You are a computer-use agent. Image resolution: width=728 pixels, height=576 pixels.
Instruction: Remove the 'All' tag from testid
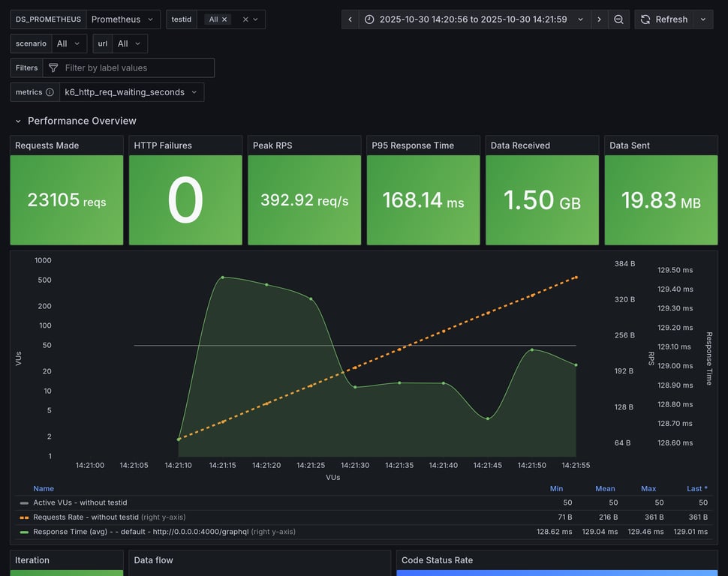(x=224, y=19)
